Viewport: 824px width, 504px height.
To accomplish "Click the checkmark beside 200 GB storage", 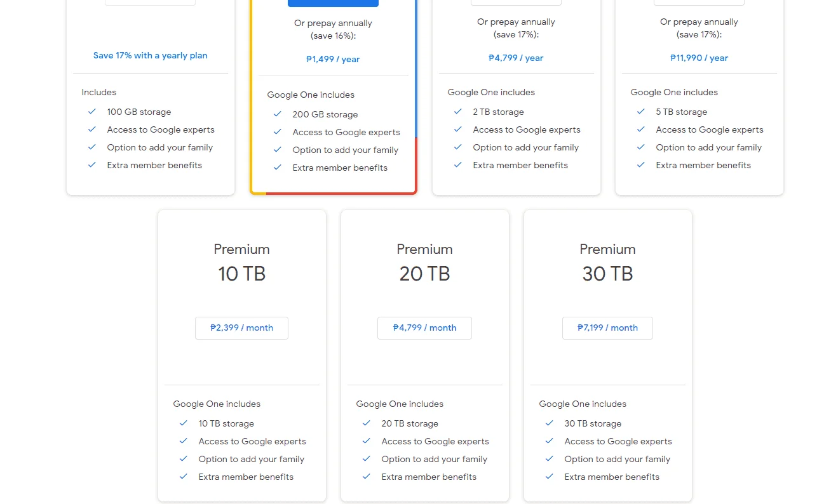I will (x=278, y=114).
